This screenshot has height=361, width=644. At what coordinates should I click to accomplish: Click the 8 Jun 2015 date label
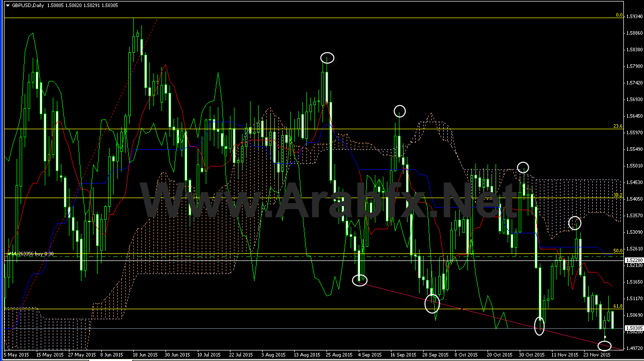point(112,355)
